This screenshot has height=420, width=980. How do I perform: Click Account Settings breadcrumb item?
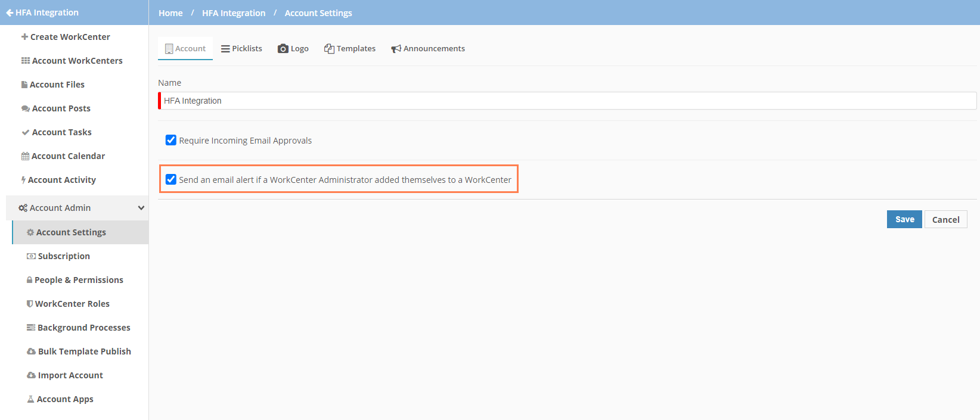tap(318, 13)
